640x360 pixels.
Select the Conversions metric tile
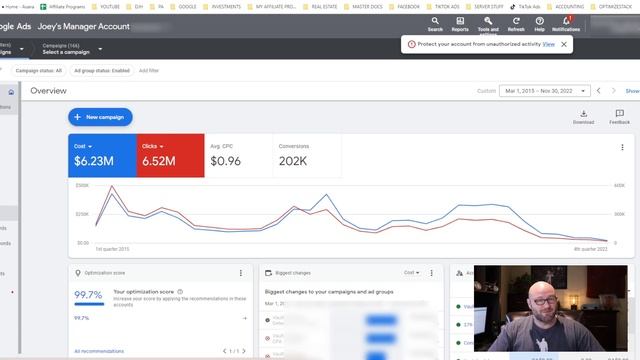coord(307,156)
